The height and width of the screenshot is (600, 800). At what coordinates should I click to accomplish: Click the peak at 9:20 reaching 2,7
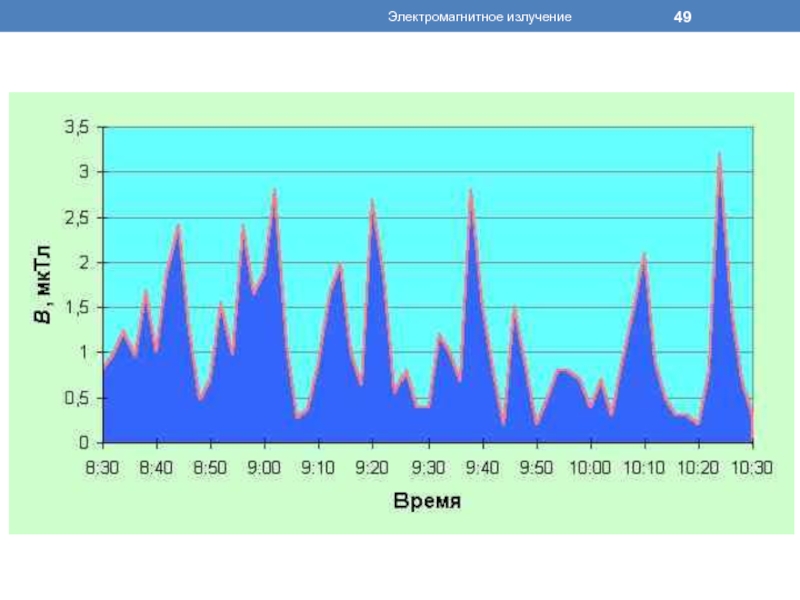[372, 201]
